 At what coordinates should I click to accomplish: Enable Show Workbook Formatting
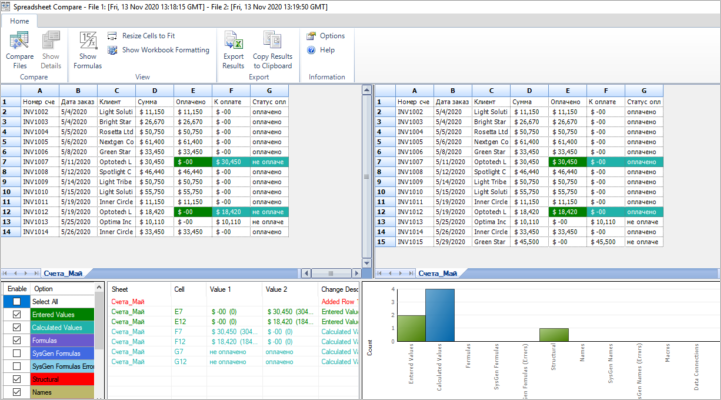tap(113, 49)
